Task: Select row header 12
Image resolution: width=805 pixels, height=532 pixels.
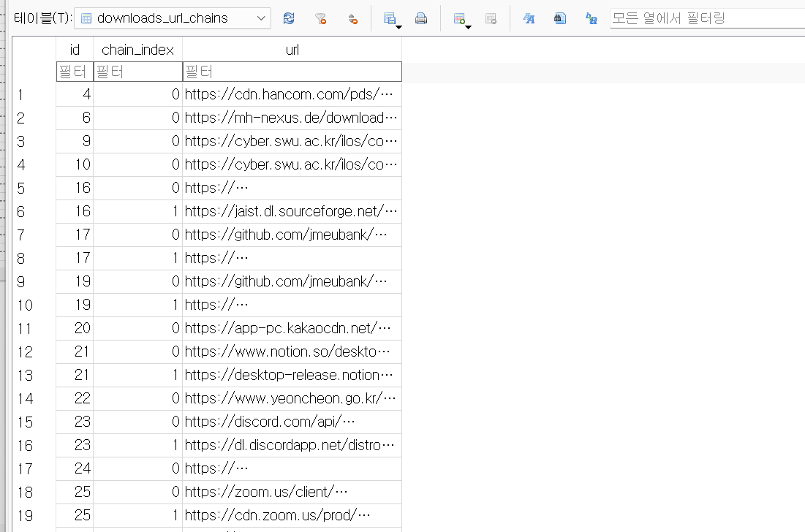Action: click(34, 351)
